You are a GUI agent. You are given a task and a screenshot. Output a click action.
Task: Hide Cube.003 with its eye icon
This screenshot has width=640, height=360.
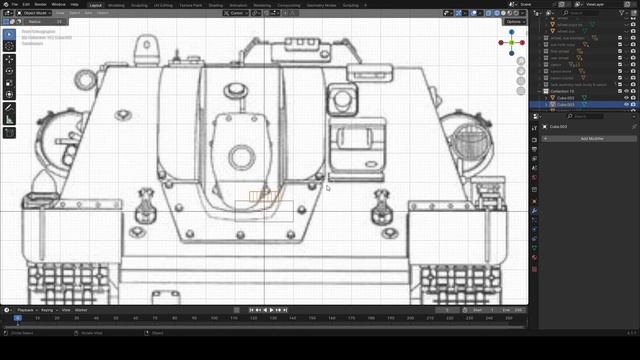click(x=627, y=104)
